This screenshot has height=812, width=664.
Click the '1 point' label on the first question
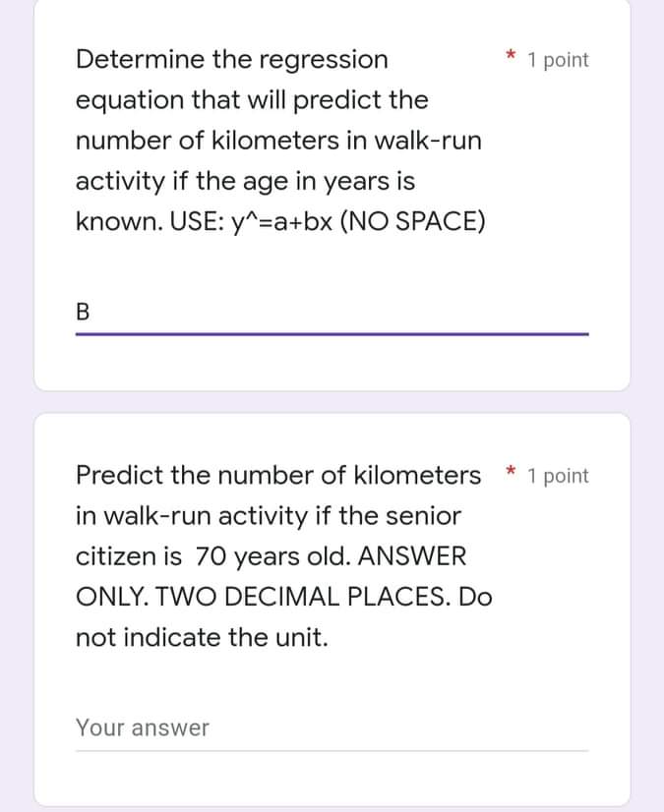(557, 60)
